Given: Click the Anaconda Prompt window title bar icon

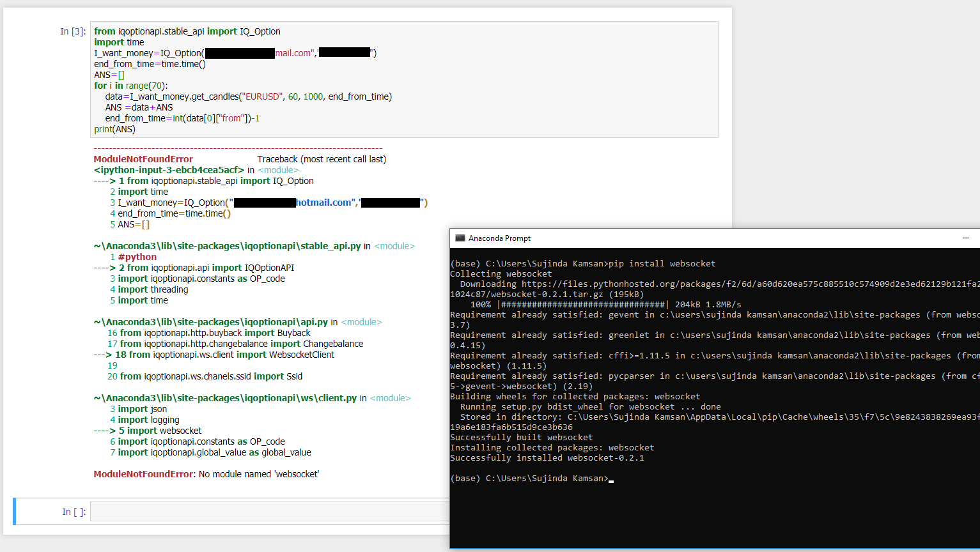Looking at the screenshot, I should (x=460, y=237).
